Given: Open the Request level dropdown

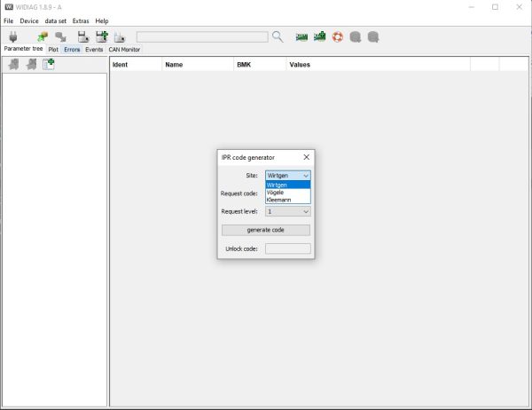Looking at the screenshot, I should [x=287, y=211].
